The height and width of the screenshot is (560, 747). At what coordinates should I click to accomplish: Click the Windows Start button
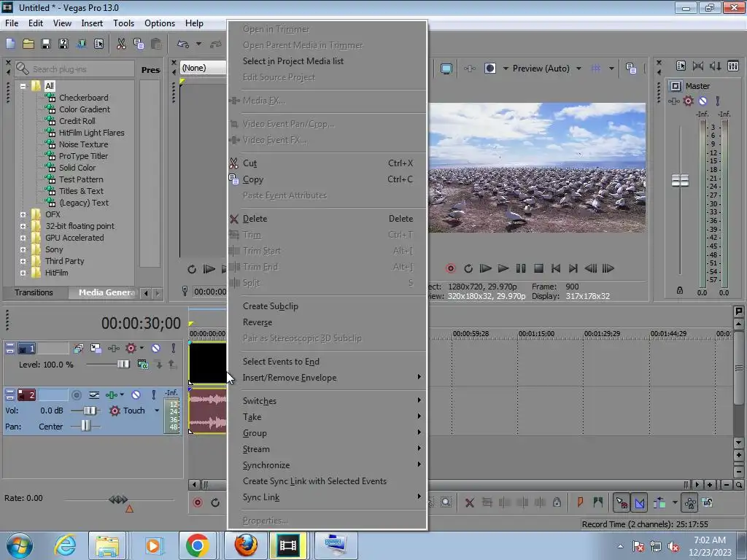pyautogui.click(x=19, y=545)
